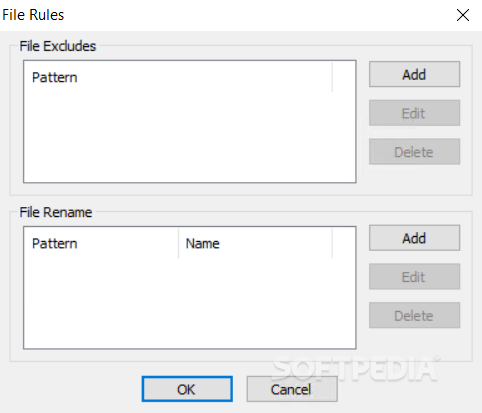Click Edit in the File Rename group

coord(414,277)
